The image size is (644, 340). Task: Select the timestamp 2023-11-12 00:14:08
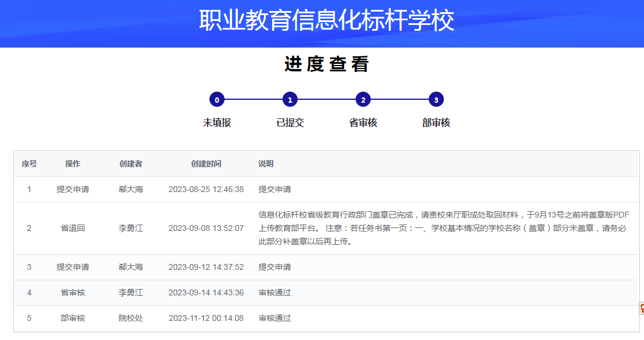206,318
